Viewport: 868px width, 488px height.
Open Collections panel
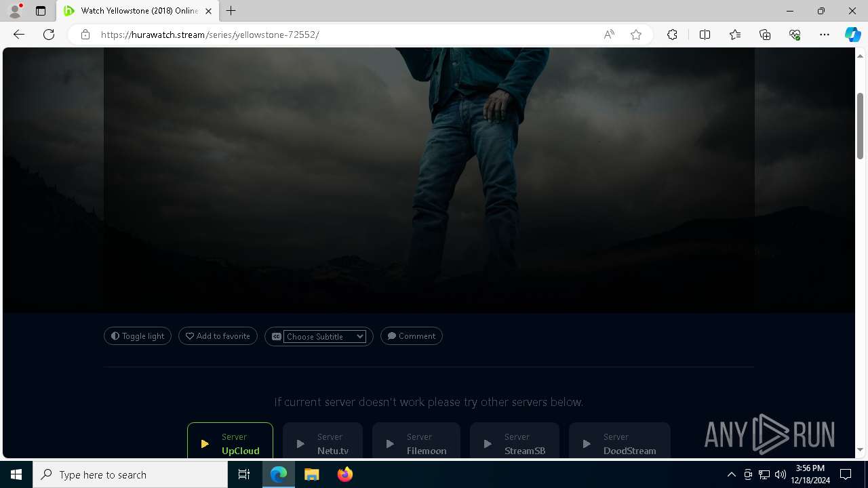tap(765, 35)
